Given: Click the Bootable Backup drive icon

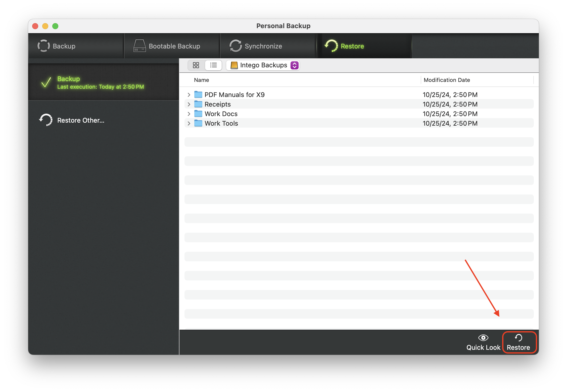Looking at the screenshot, I should click(139, 46).
